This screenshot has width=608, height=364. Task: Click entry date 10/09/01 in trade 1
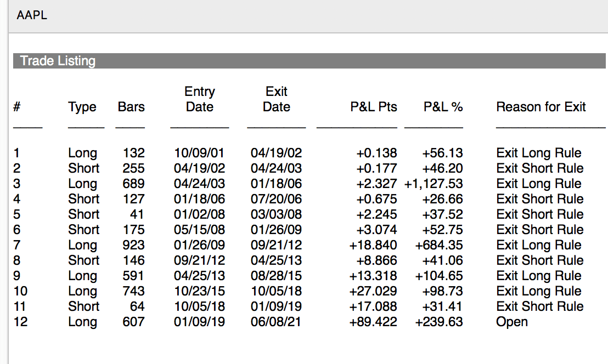(199, 153)
